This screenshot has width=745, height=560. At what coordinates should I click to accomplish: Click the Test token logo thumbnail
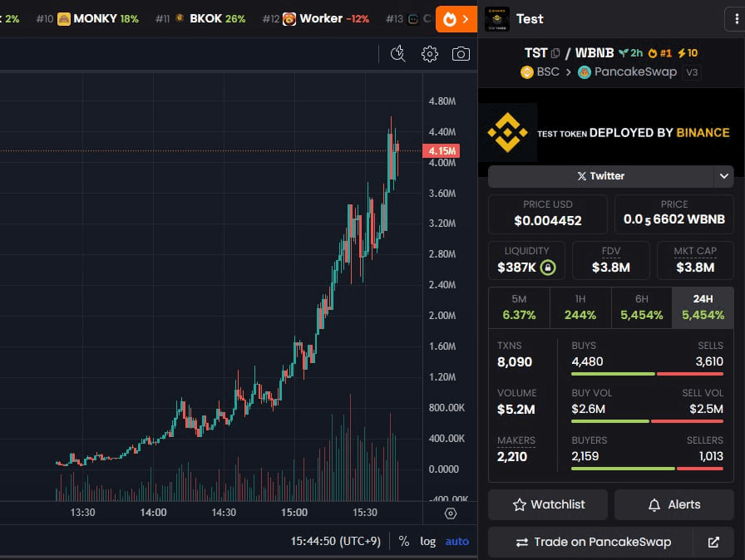(x=497, y=19)
